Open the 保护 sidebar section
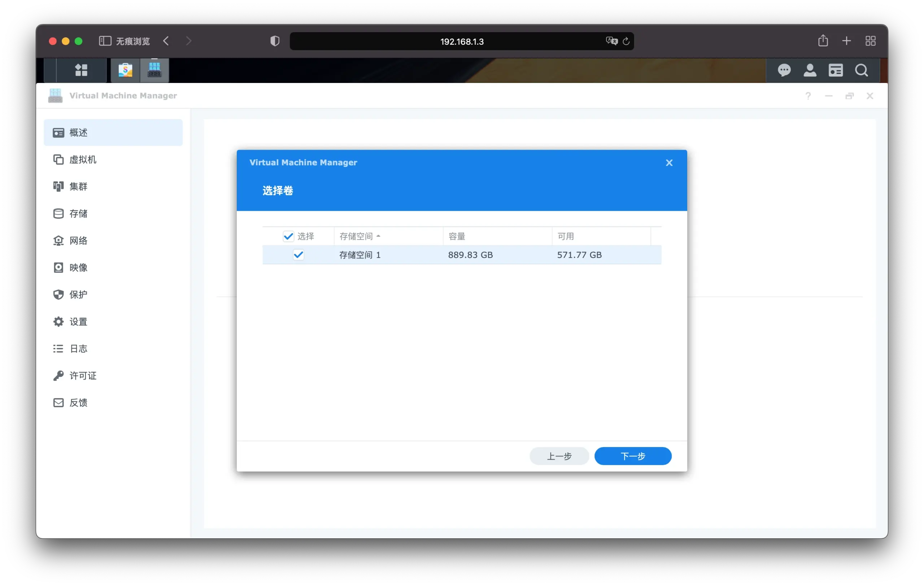The height and width of the screenshot is (586, 924). tap(113, 294)
